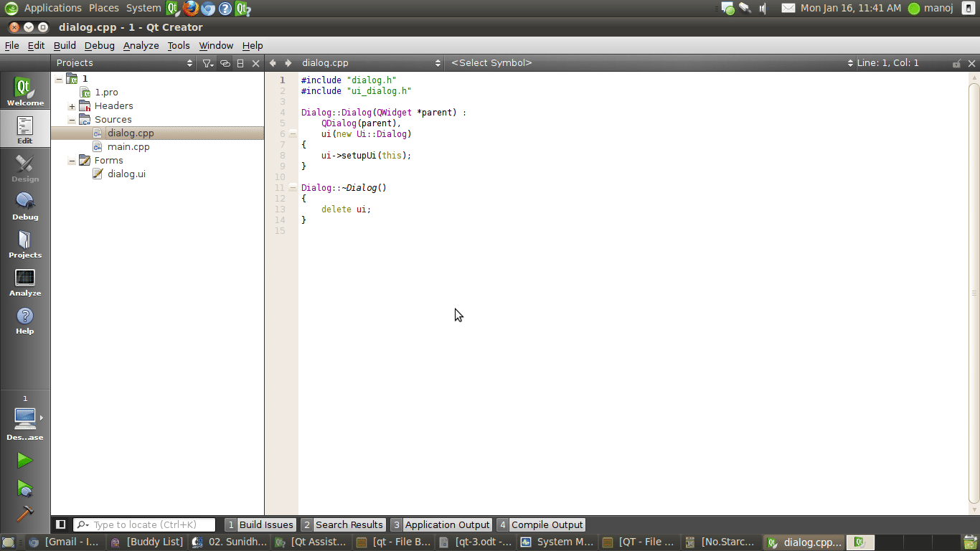Open main.cpp in the project tree

click(128, 146)
